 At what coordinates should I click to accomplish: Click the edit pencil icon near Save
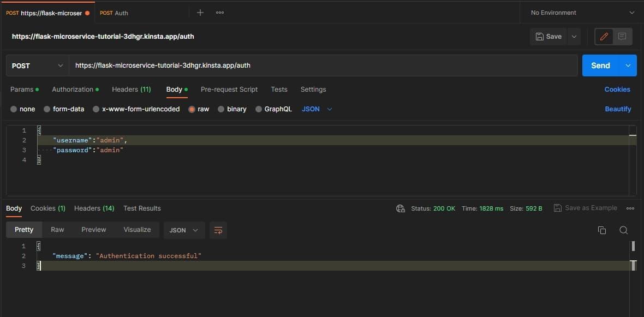(x=604, y=36)
